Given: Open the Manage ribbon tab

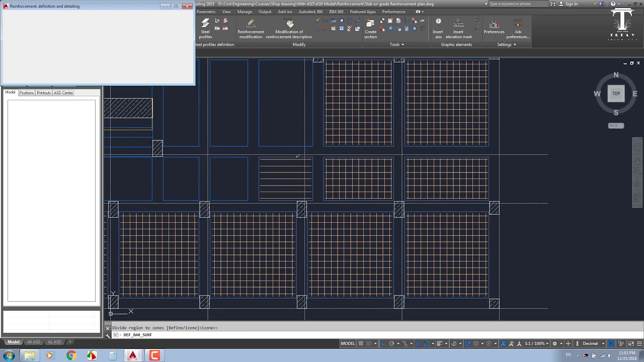Looking at the screenshot, I should pyautogui.click(x=245, y=12).
